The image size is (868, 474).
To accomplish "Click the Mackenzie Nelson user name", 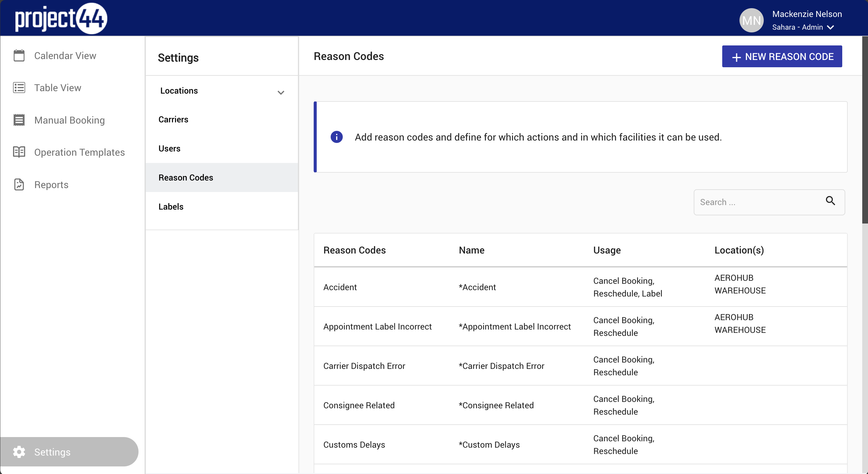I will [x=807, y=14].
